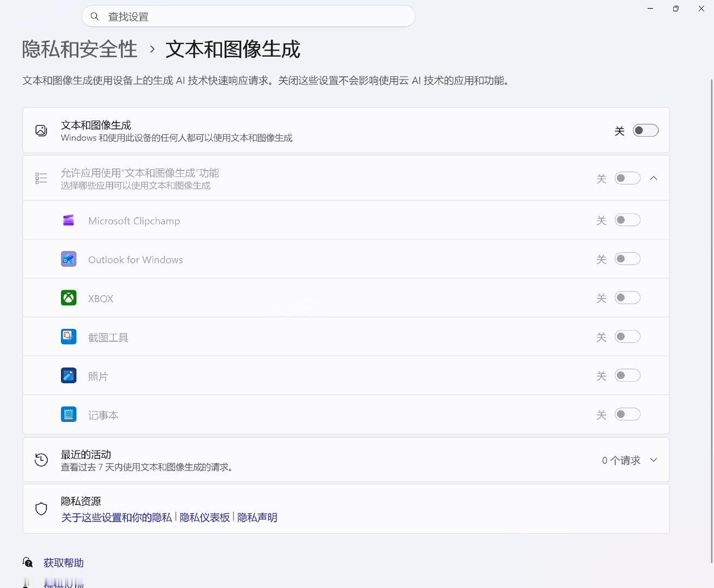Click the 最近的活动 heading text

point(86,454)
